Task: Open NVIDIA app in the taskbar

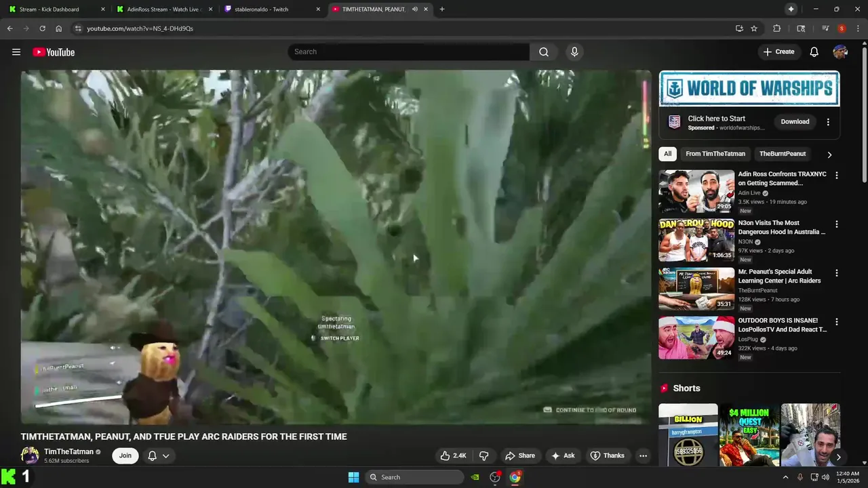Action: (475, 477)
